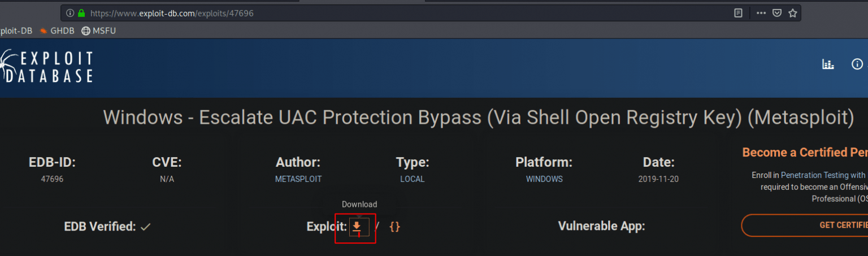The width and height of the screenshot is (868, 256).
Task: Click the green padlock connection icon
Action: 81,13
